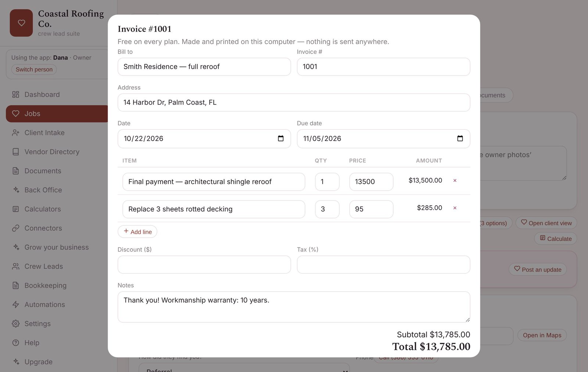The image size is (588, 372).
Task: Click the Notes text area
Action: [x=294, y=307]
